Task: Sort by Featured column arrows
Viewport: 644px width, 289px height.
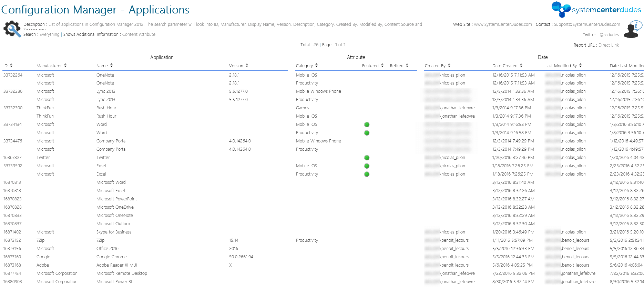Action: tap(382, 66)
